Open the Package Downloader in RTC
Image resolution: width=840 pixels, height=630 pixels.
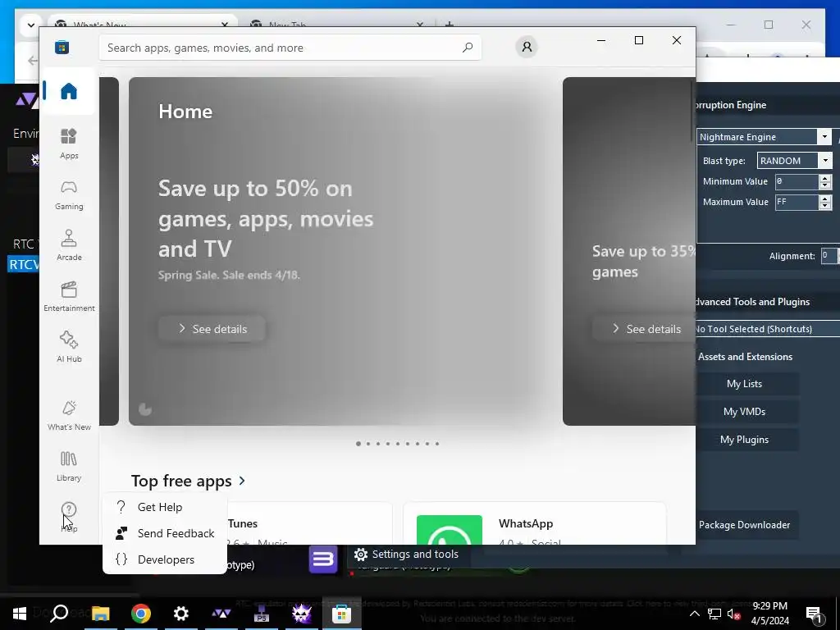coord(744,525)
